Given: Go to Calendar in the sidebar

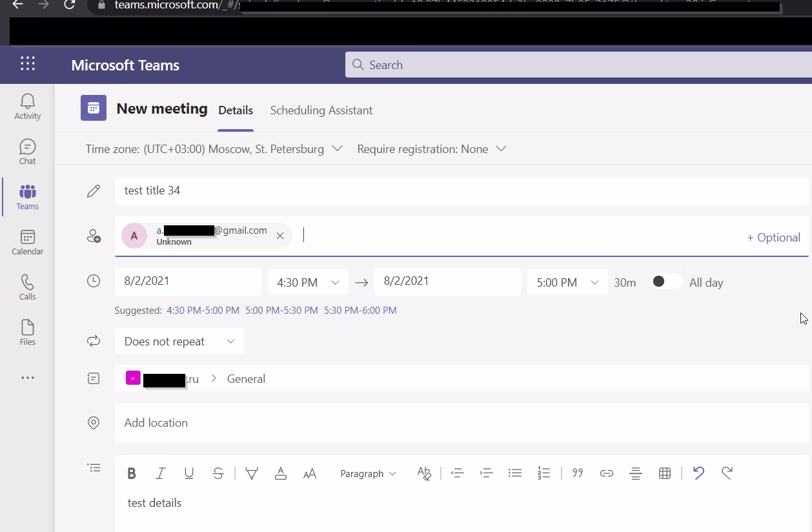Looking at the screenshot, I should point(27,242).
